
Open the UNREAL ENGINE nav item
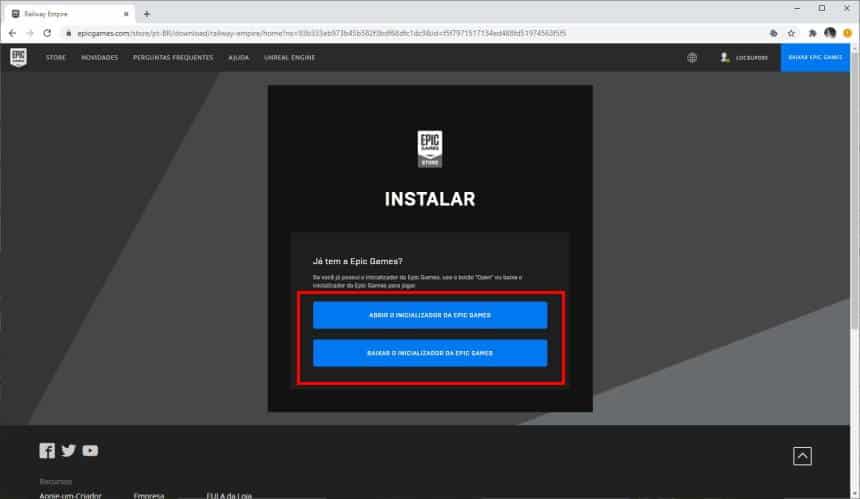pos(290,58)
